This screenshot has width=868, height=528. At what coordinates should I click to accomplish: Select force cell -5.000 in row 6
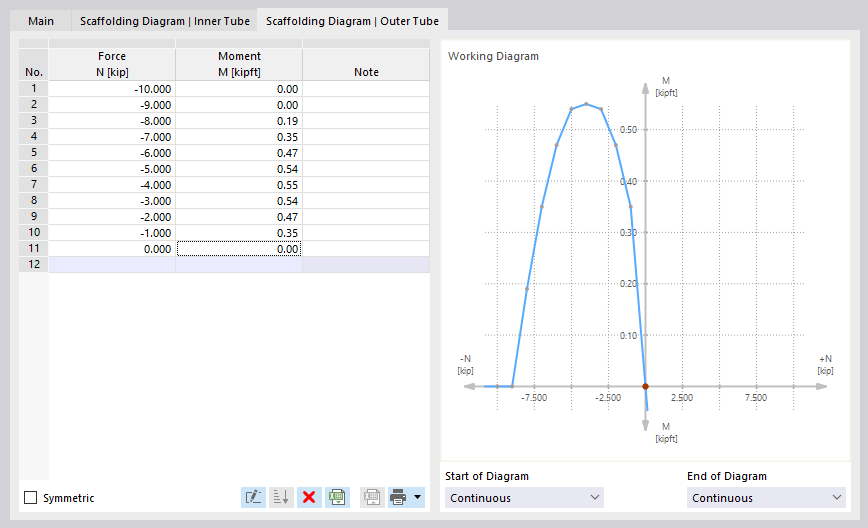click(x=112, y=169)
